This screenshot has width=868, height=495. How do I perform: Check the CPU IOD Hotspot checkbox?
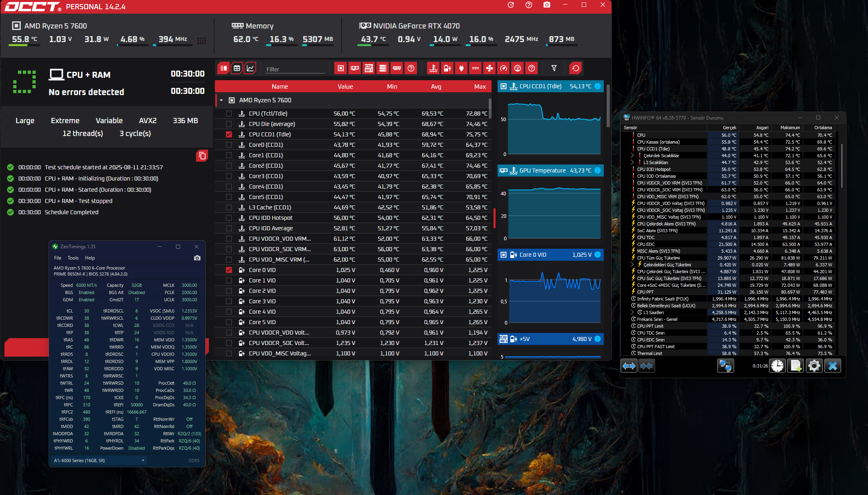(x=229, y=218)
